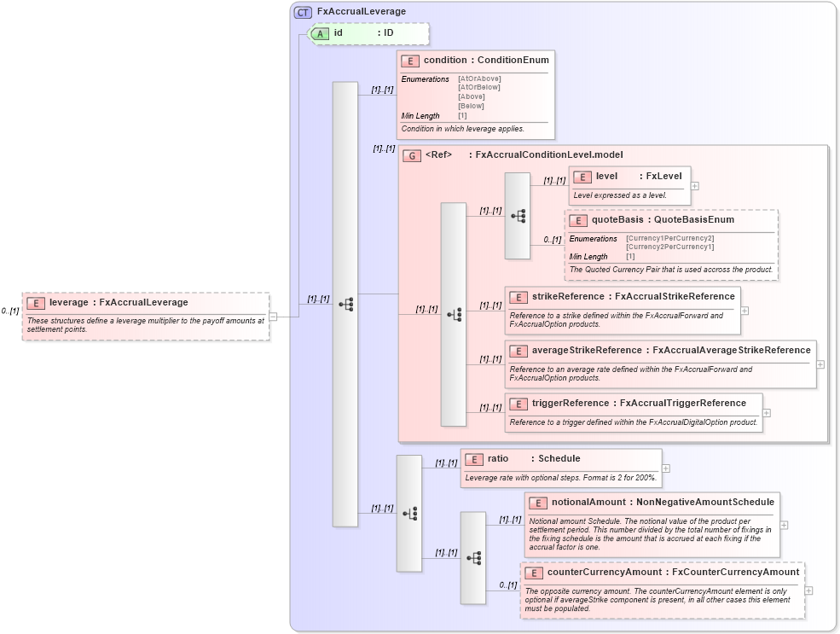Expand the level element plus box
This screenshot has height=634, width=840.
pos(695,186)
